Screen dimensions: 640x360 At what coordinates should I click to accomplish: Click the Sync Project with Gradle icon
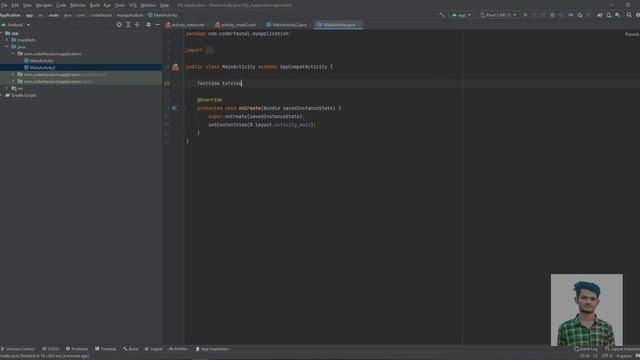point(600,15)
